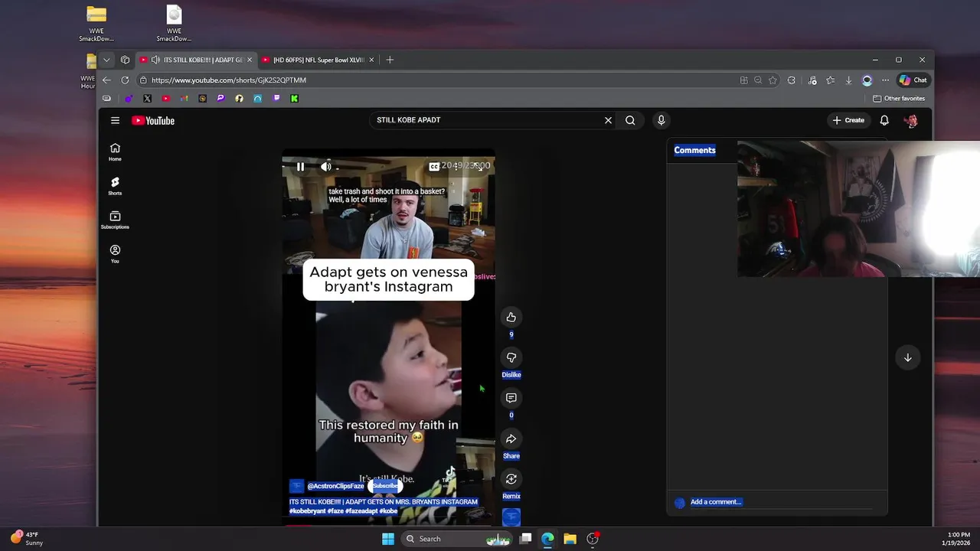Open Edge profile avatar
Screen dimensions: 980x551
[867, 80]
